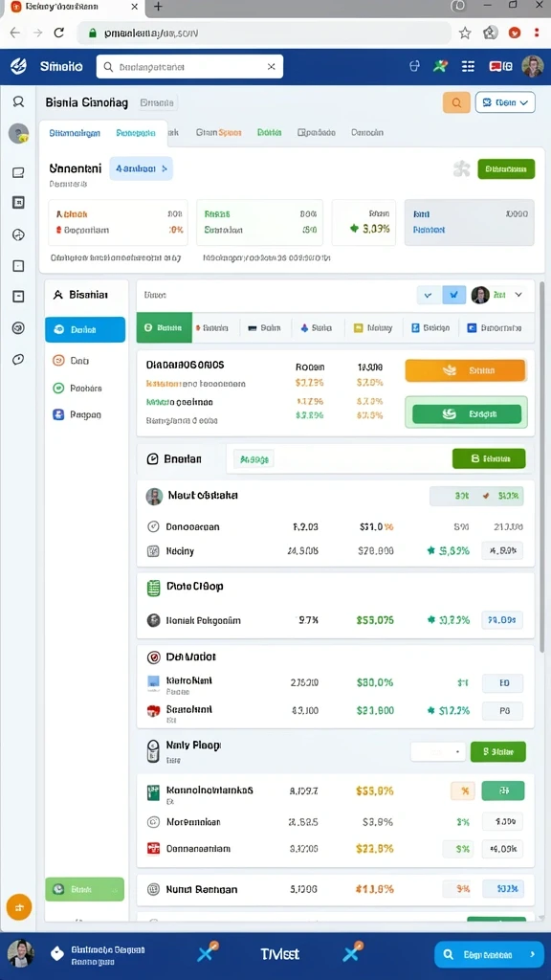This screenshot has height=980, width=551.
Task: Toggle the light chevron box in filter row
Action: (429, 295)
